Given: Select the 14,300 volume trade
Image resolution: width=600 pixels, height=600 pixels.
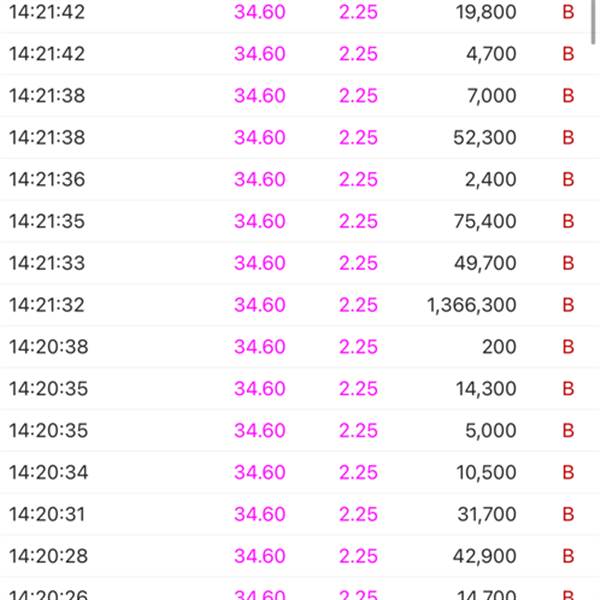Looking at the screenshot, I should (x=484, y=390).
